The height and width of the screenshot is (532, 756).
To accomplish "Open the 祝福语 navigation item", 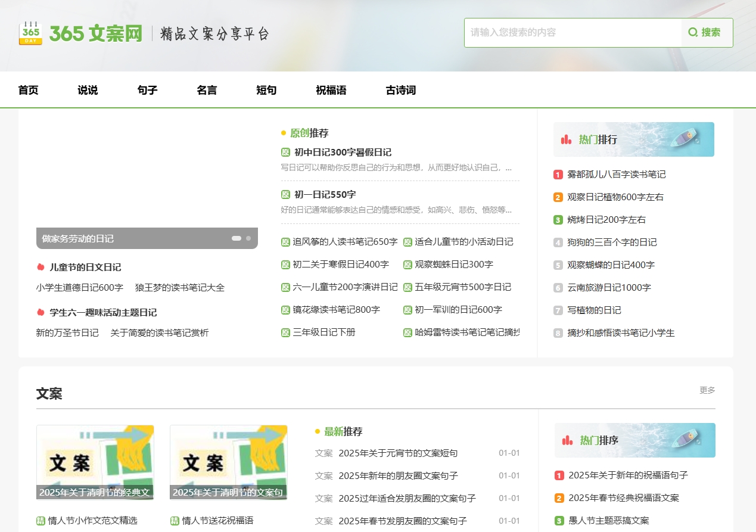I will coord(331,90).
